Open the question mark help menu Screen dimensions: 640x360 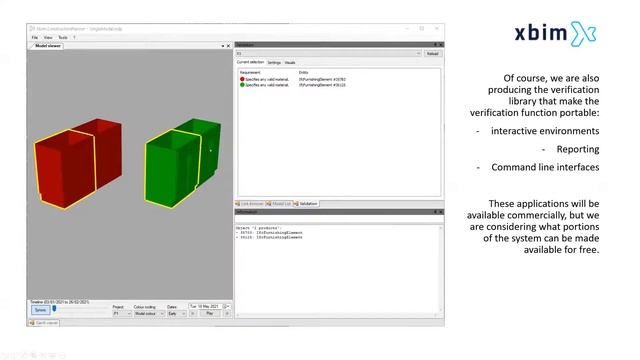point(74,37)
